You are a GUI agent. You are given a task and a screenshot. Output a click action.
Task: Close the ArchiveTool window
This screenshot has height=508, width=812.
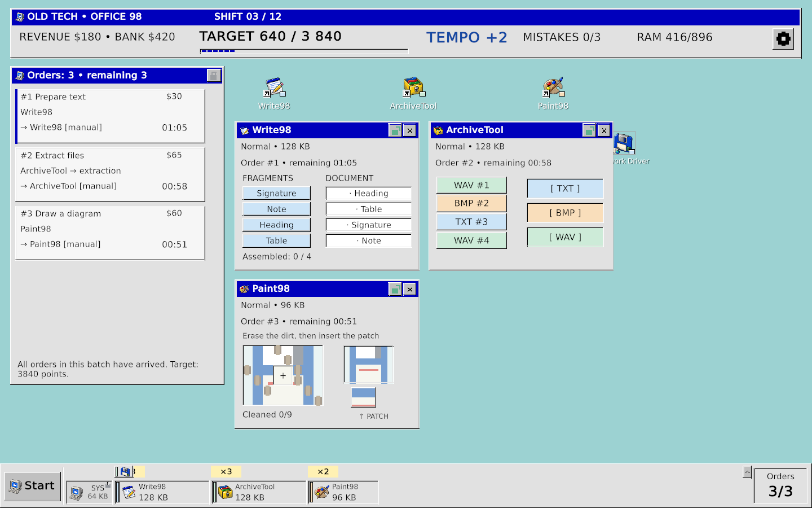point(604,130)
